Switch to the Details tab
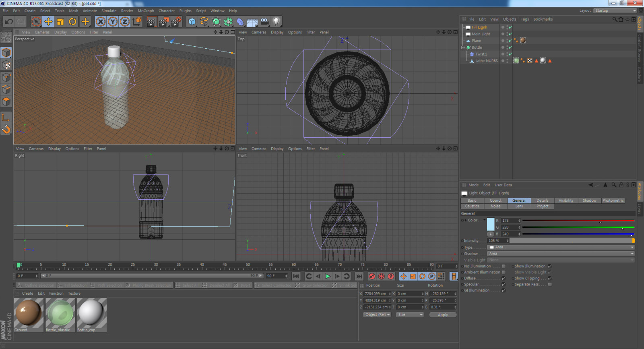Image resolution: width=644 pixels, height=349 pixels. point(542,200)
